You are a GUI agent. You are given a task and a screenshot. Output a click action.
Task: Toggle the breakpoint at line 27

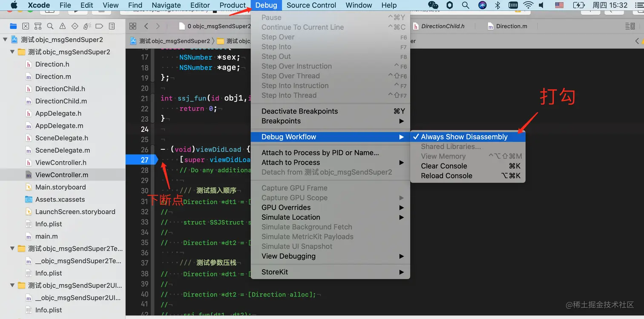tap(142, 160)
